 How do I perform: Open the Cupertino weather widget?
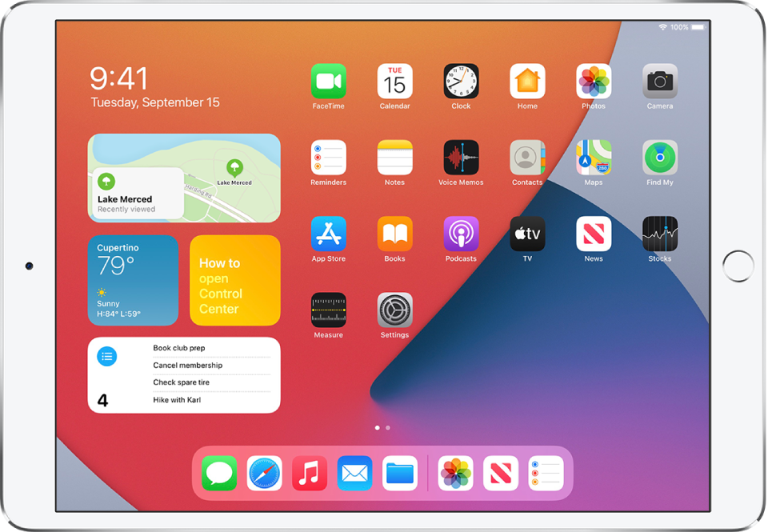click(133, 280)
